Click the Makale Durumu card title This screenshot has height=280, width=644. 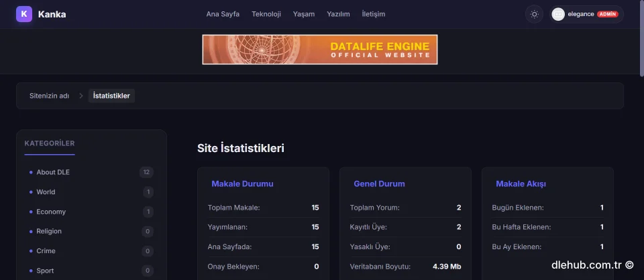(x=242, y=184)
